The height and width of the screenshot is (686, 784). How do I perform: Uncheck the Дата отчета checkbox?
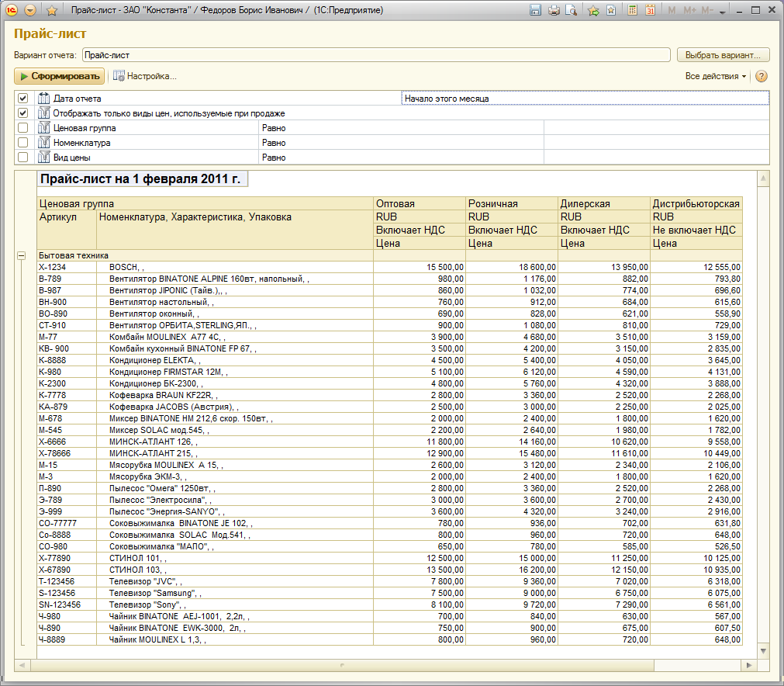(x=23, y=98)
